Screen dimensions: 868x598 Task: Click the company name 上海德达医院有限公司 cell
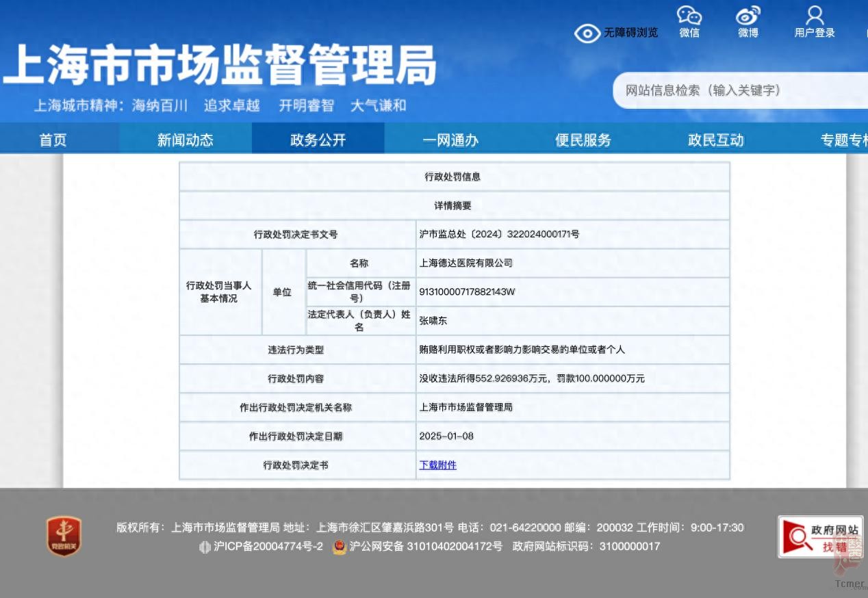click(x=466, y=263)
